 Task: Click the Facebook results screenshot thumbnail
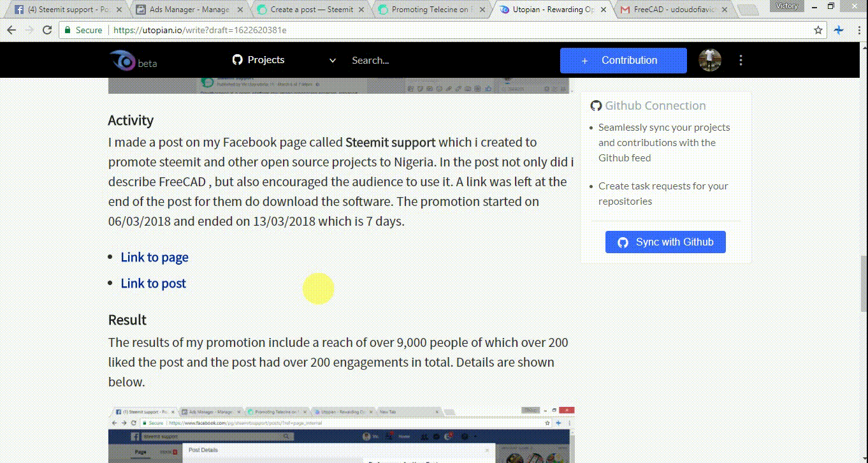tap(342, 434)
